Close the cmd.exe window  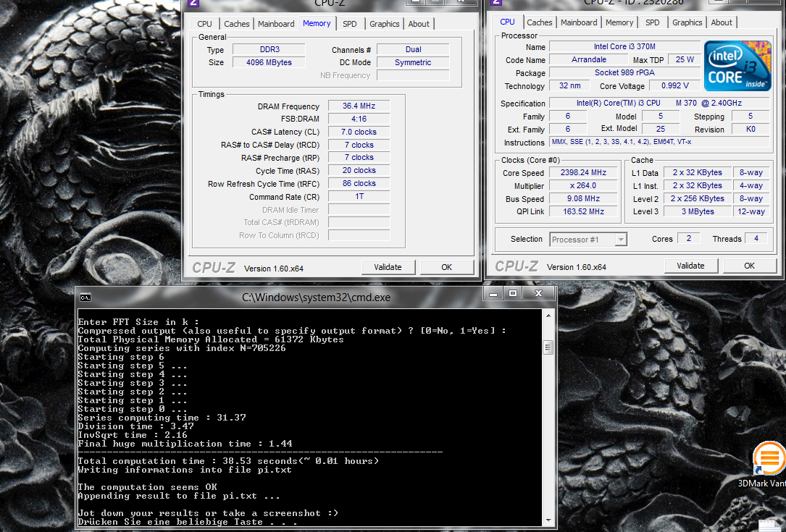[x=538, y=294]
